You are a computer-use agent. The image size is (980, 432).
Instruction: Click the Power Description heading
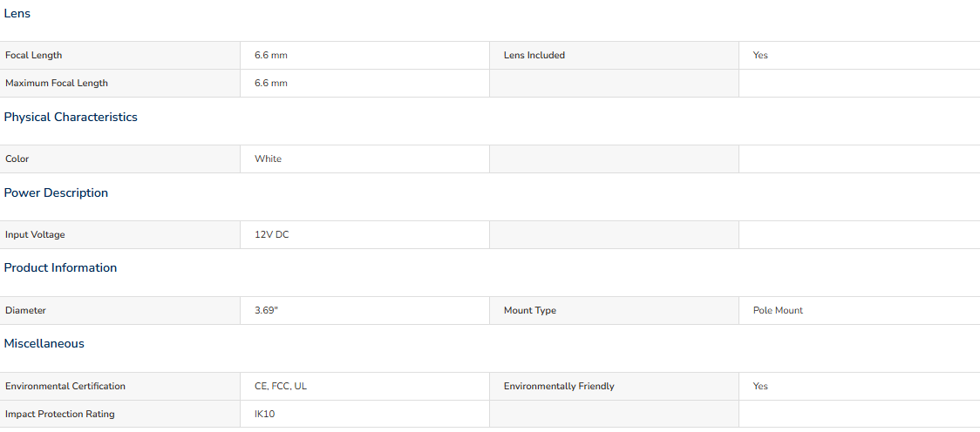(56, 192)
